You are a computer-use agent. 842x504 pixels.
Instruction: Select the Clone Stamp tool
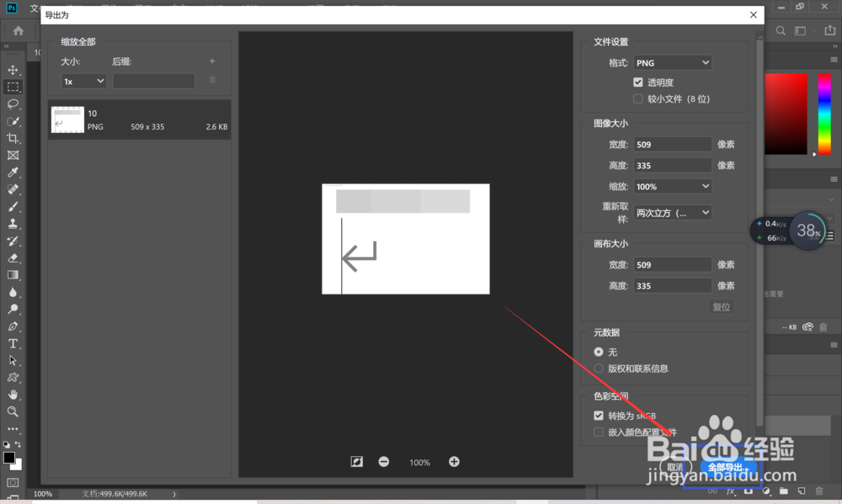point(13,224)
